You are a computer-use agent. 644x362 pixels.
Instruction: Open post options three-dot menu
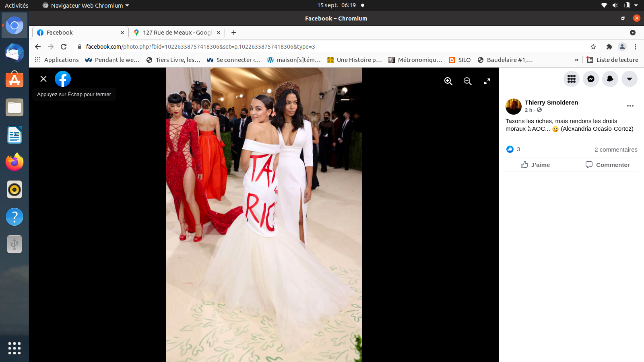click(x=630, y=106)
